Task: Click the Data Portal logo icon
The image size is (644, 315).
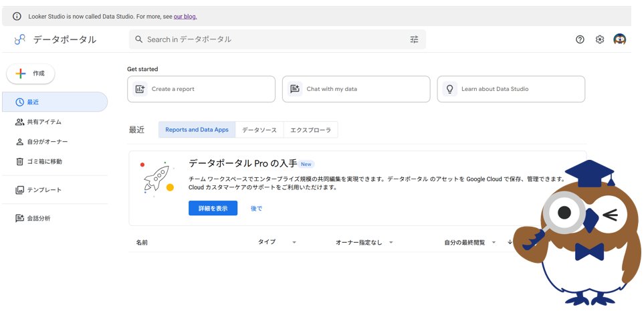Action: (x=19, y=39)
